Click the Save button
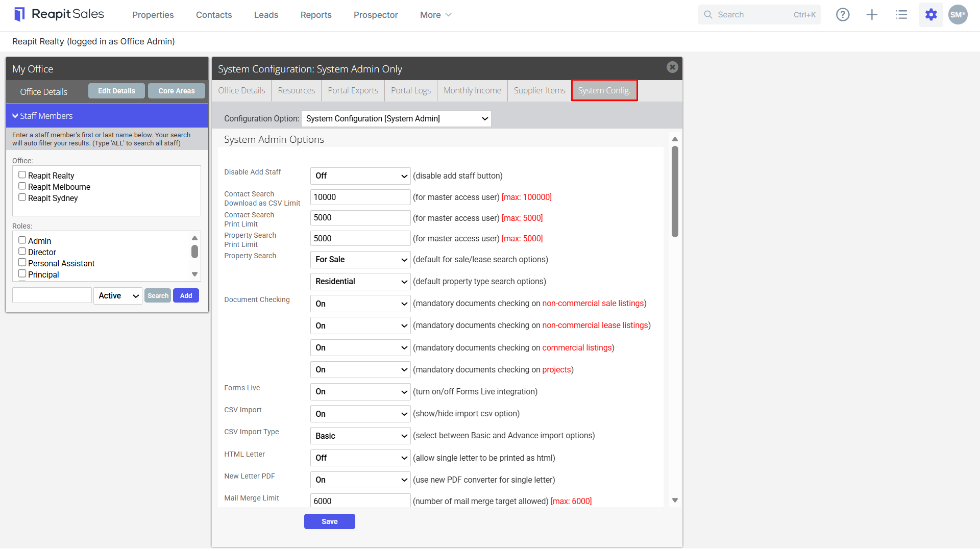980x551 pixels. [x=330, y=521]
